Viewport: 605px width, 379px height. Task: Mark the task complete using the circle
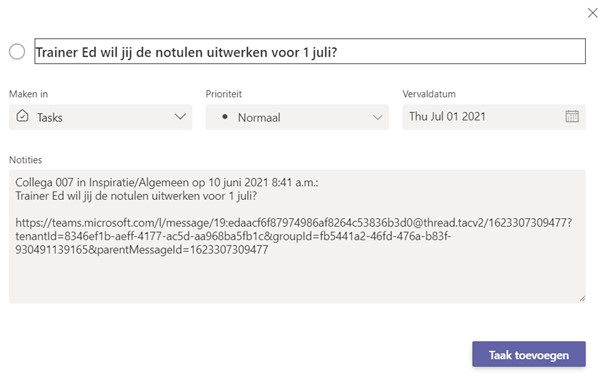point(17,51)
